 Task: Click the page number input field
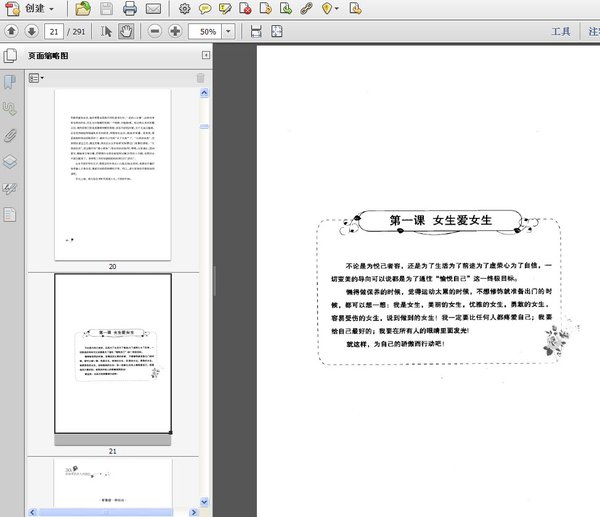tap(55, 32)
